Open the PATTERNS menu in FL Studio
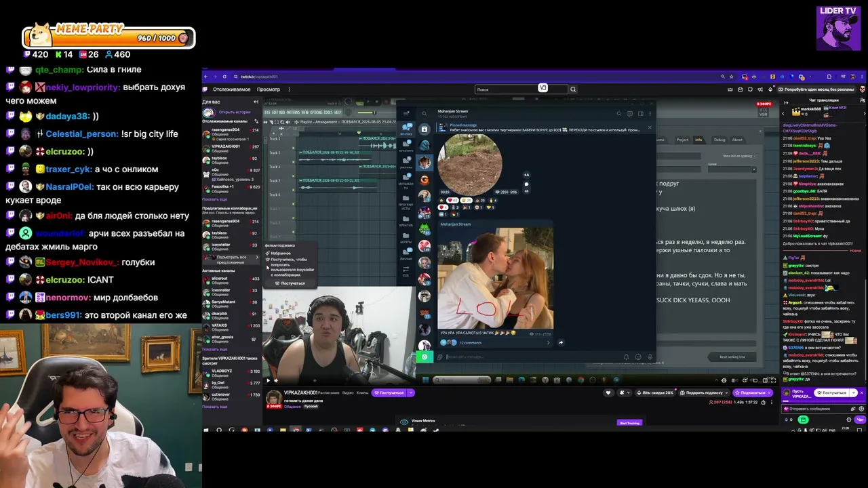This screenshot has height=488, width=868. [x=293, y=113]
